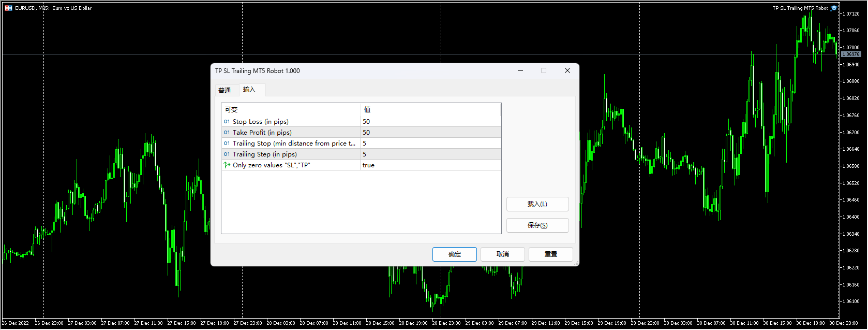Cancel the dialog with 取消
Image resolution: width=868 pixels, height=330 pixels.
pos(502,254)
